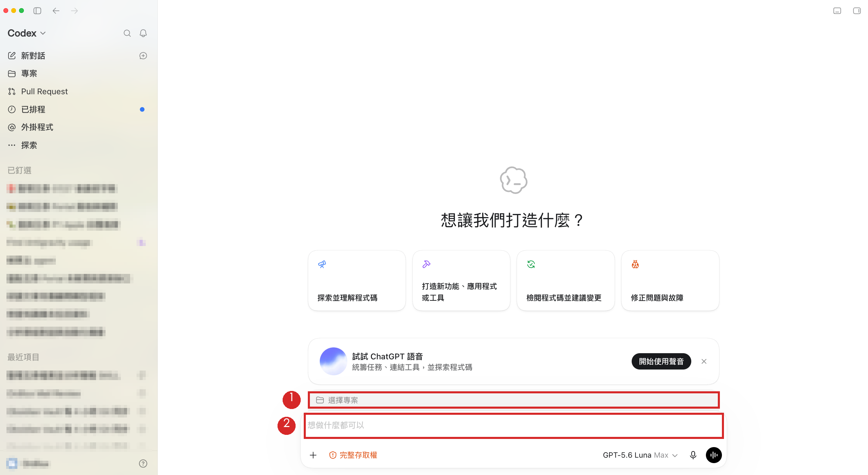
Task: Click the blurred account entry beside the help icon
Action: click(x=28, y=463)
